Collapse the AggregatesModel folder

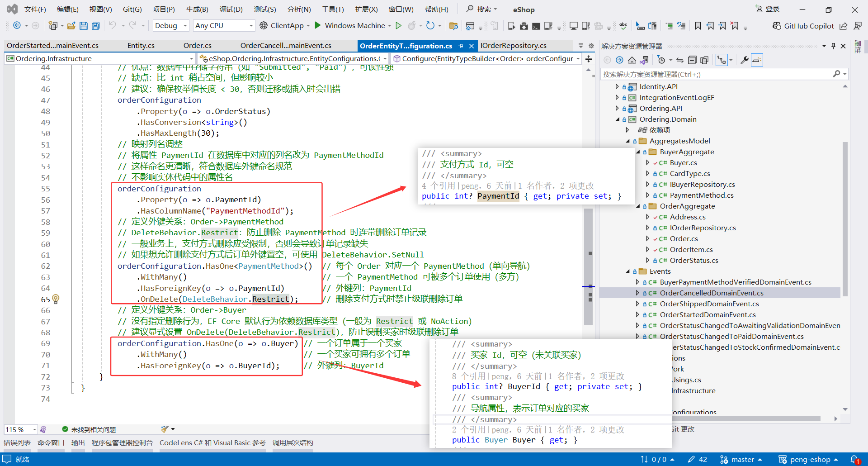627,141
